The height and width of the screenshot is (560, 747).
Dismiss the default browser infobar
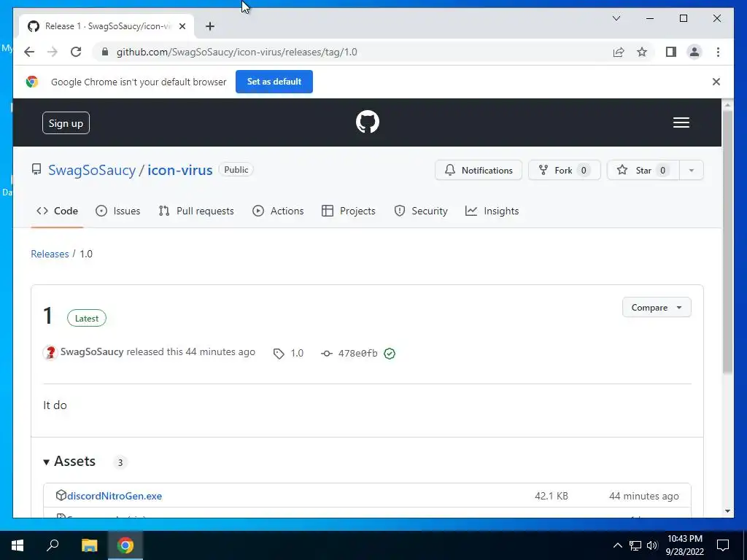pos(716,82)
